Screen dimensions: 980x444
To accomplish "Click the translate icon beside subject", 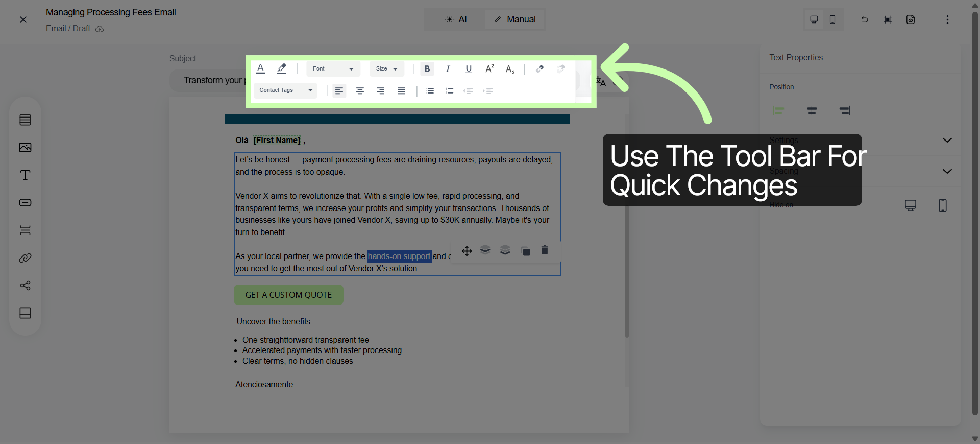I will point(601,81).
